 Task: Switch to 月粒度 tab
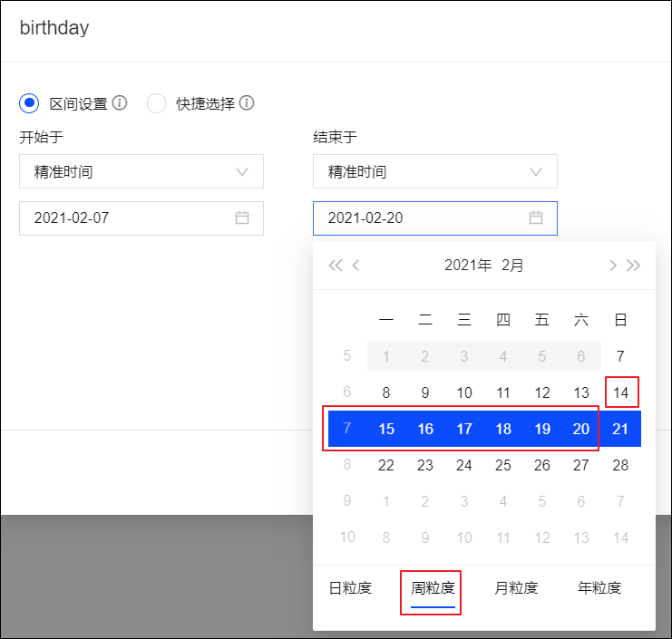(x=516, y=588)
